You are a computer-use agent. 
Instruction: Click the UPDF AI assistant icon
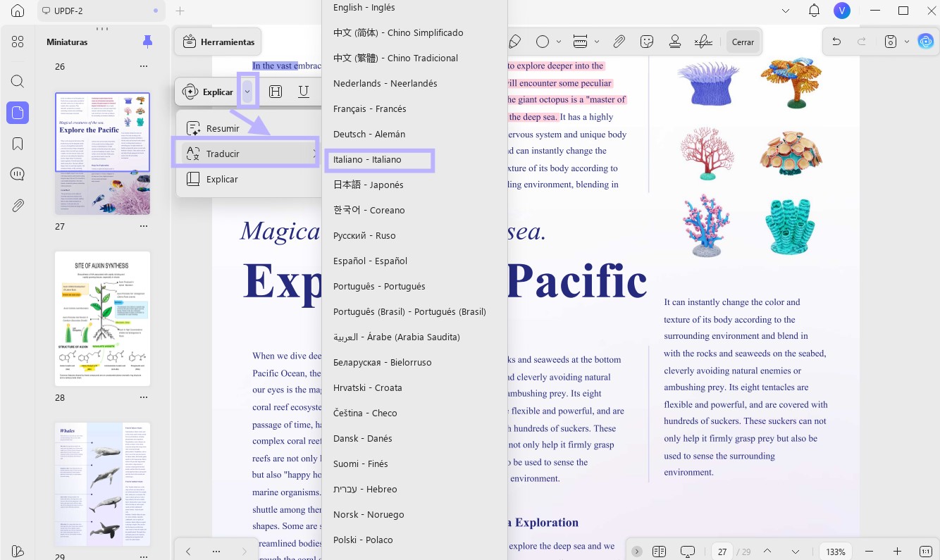[x=926, y=42]
